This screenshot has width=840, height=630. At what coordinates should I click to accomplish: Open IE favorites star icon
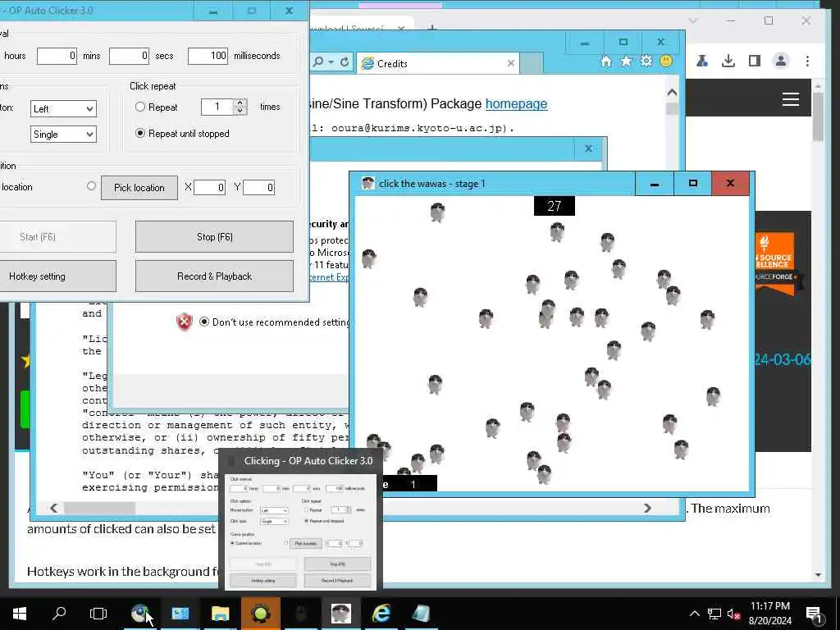pos(626,62)
